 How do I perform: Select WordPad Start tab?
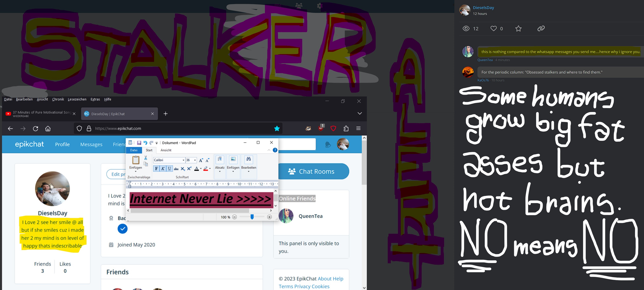point(149,150)
